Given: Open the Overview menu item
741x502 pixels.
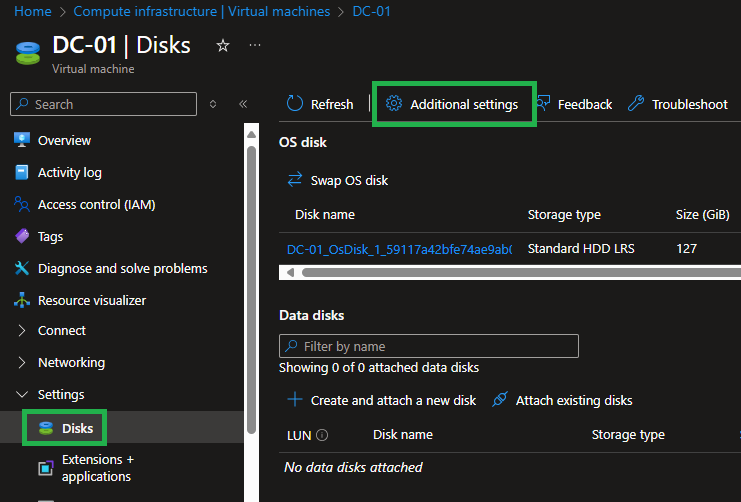Looking at the screenshot, I should 64,141.
